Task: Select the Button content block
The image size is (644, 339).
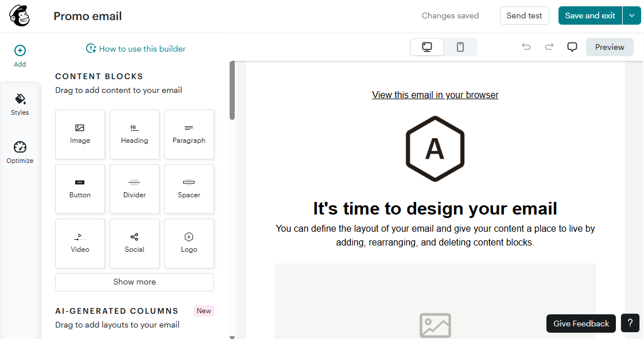Action: 80,189
